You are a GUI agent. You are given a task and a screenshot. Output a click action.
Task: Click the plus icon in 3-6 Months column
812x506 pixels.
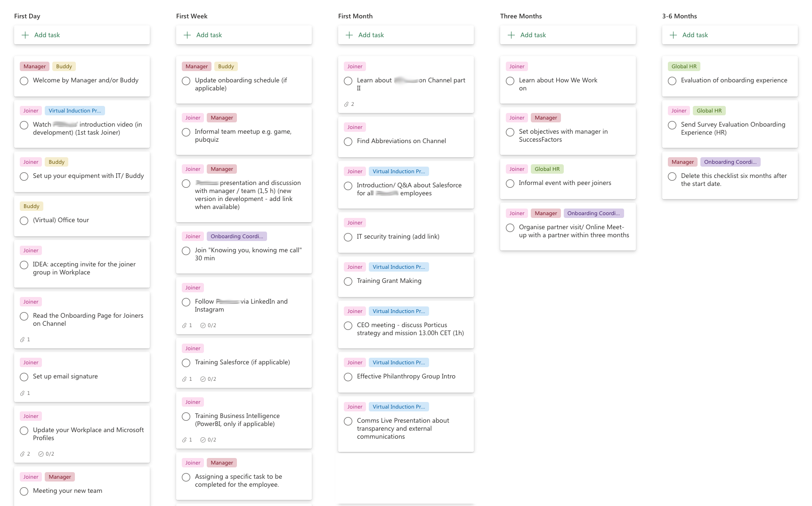pyautogui.click(x=674, y=35)
